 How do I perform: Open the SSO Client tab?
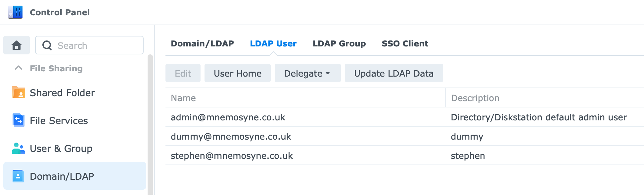[x=405, y=43]
